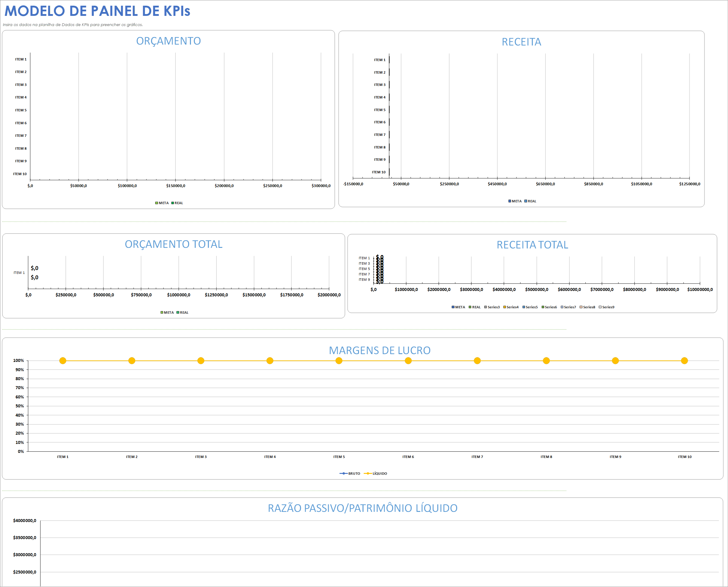Viewport: 728px width, 587px height.
Task: Click META legend entry in ORÇAMENTO TOTAL chart
Action: (167, 313)
